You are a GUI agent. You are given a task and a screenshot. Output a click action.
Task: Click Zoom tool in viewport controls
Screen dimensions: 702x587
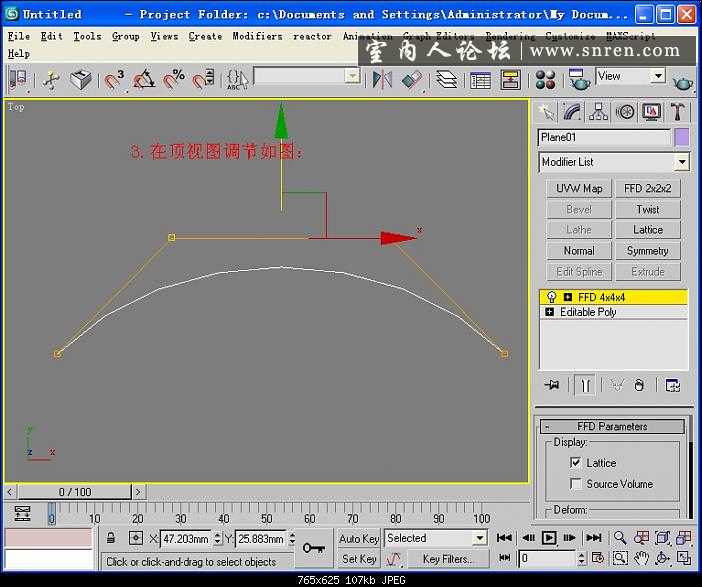(x=620, y=537)
